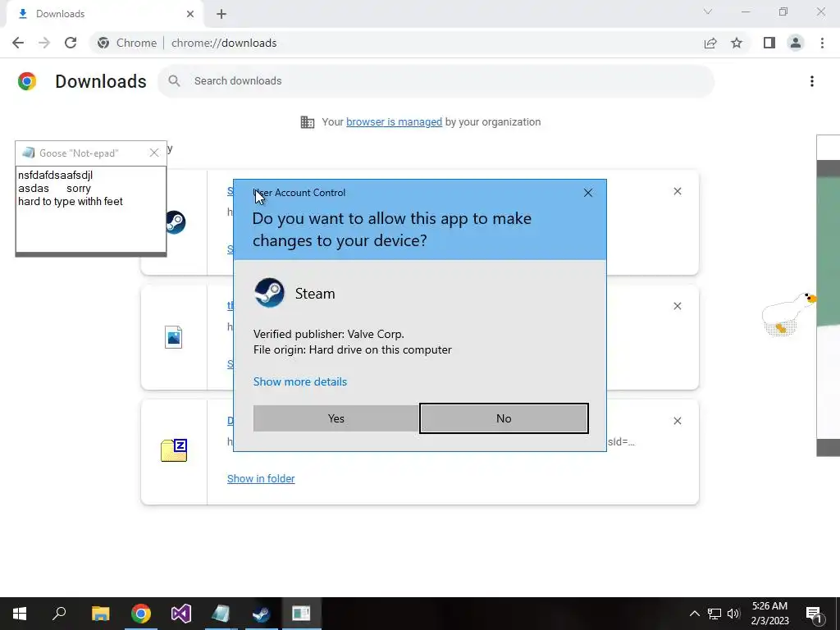Screen dimensions: 840x630
Task: Close the User Account Control dialog
Action: (587, 193)
